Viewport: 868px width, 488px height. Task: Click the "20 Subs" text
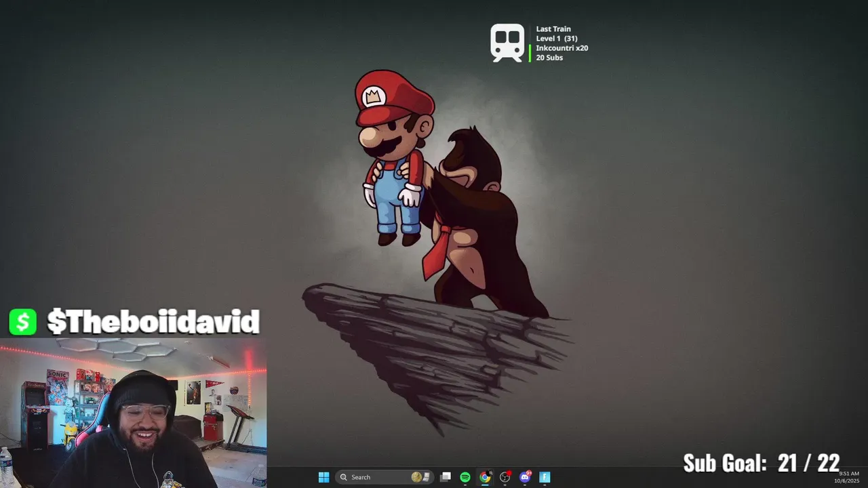point(549,58)
